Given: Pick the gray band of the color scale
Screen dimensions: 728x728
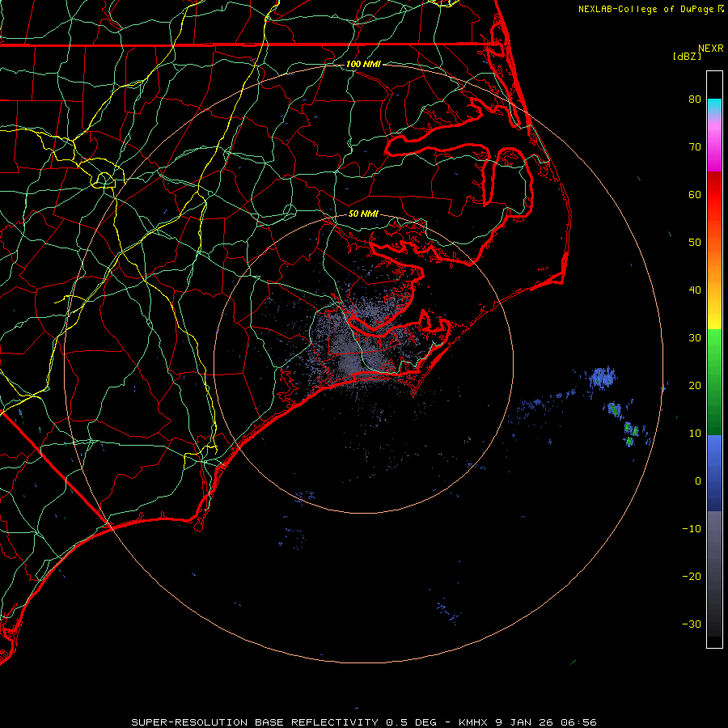Looking at the screenshot, I should coord(714,574).
